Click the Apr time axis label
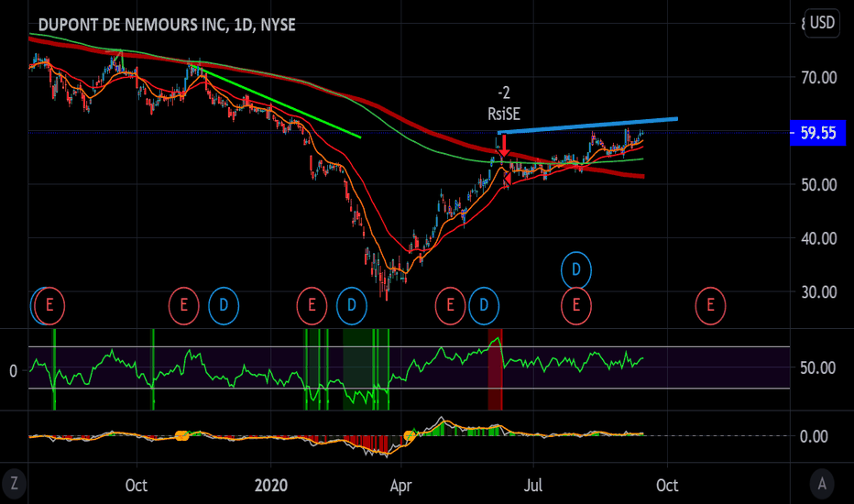Image resolution: width=854 pixels, height=504 pixels. click(400, 486)
